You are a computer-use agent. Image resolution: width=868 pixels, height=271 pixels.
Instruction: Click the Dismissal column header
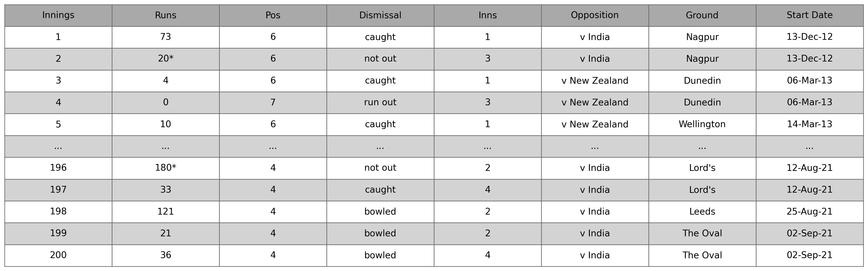click(380, 15)
